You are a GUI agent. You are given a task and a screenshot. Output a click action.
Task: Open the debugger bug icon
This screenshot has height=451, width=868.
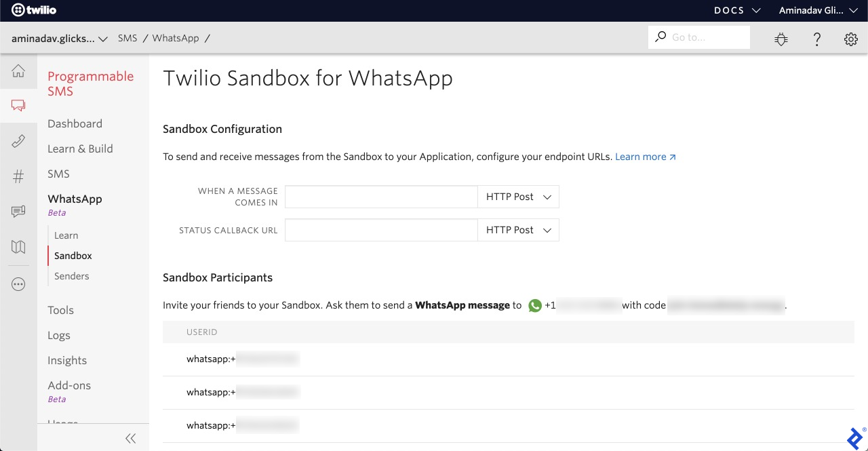click(781, 39)
